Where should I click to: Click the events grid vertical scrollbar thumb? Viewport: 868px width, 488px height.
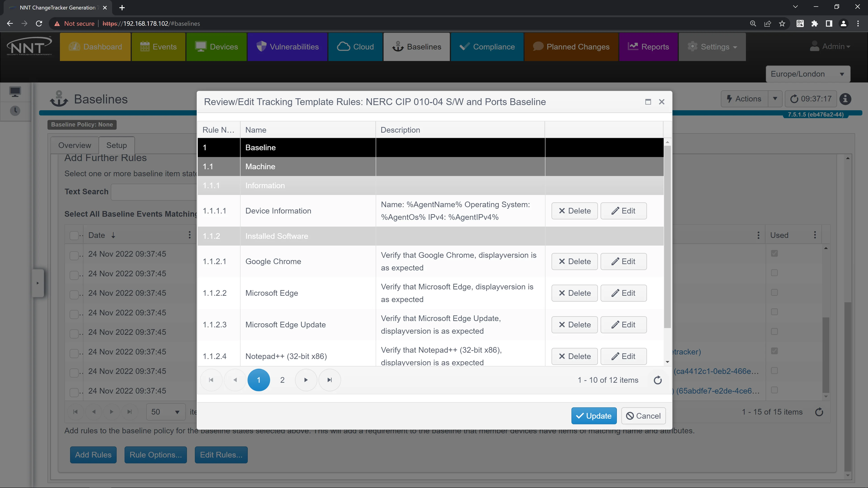pos(826,355)
